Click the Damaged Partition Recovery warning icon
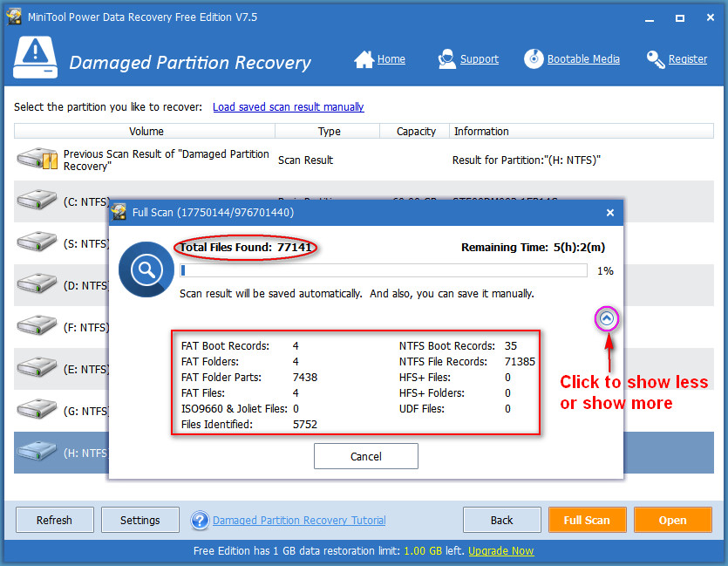The height and width of the screenshot is (566, 728). click(x=35, y=58)
